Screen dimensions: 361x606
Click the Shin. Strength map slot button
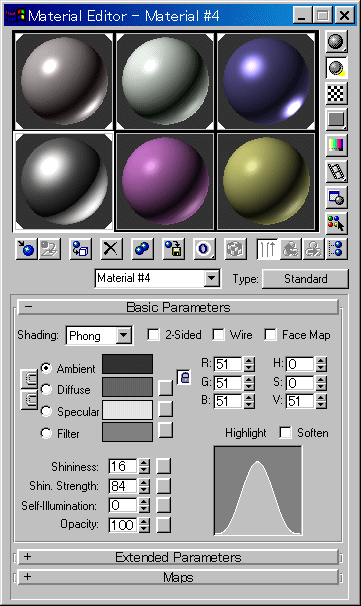[163, 486]
